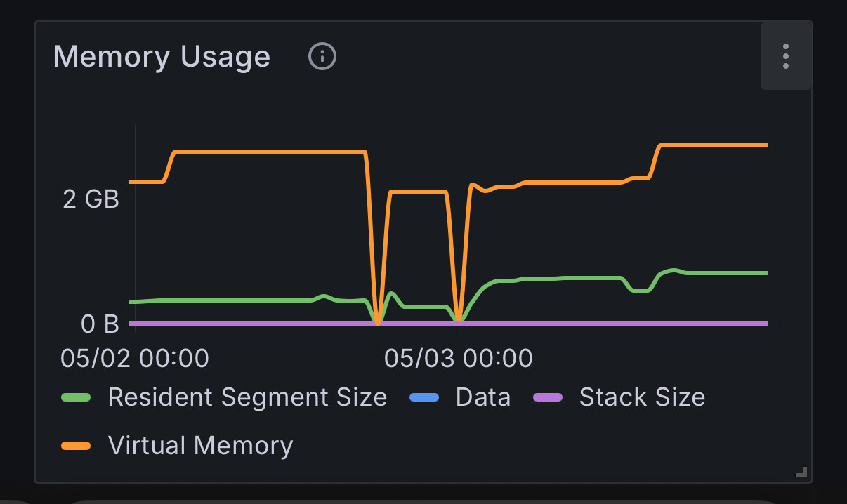
Task: Toggle Virtual Memory series in legend
Action: click(x=200, y=445)
